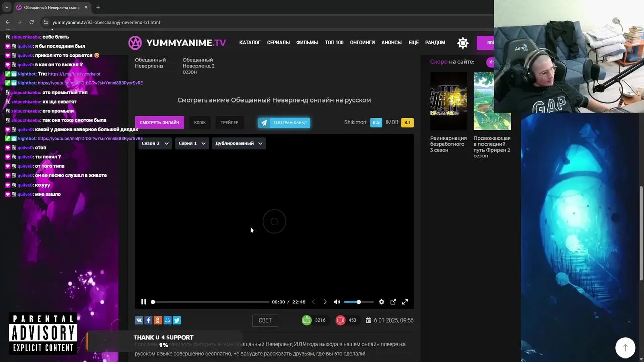Open new browser tab
Viewport: 644px width, 362px height.
(98, 7)
